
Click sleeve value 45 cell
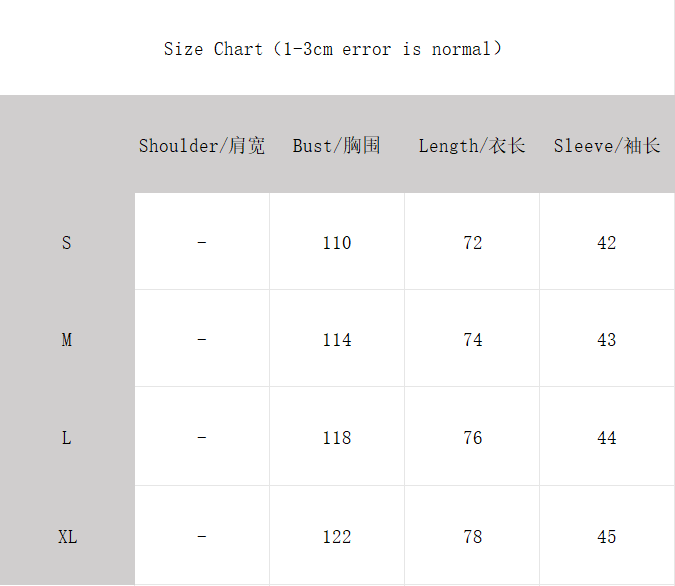click(607, 535)
